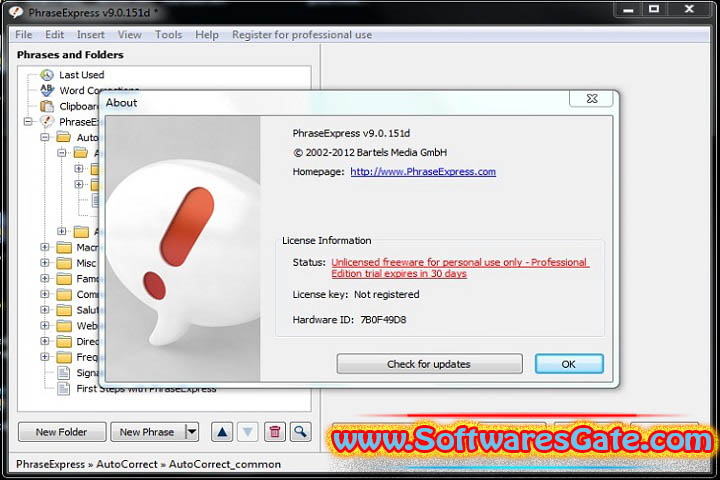
Task: Click the unlicensed freeware status link
Action: (460, 268)
